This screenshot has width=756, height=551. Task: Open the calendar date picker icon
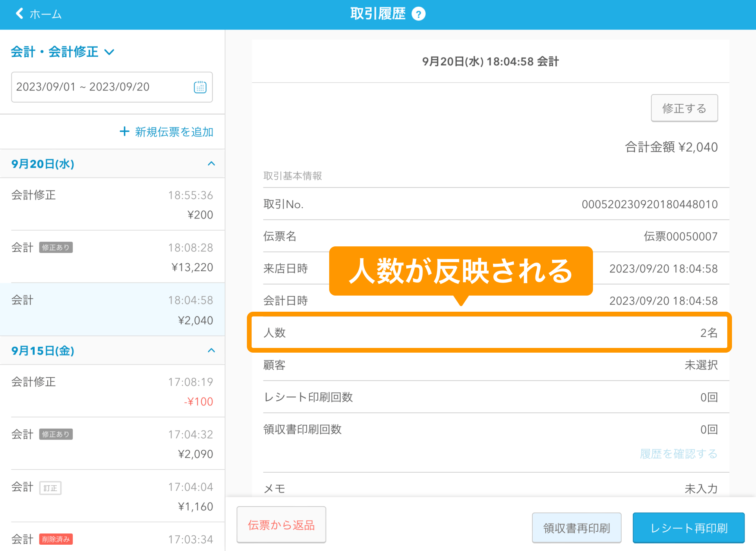pos(200,87)
